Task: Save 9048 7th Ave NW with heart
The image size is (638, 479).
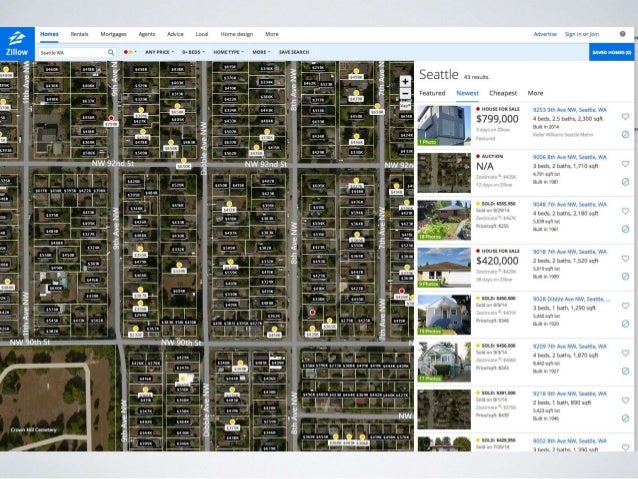Action: pos(625,211)
